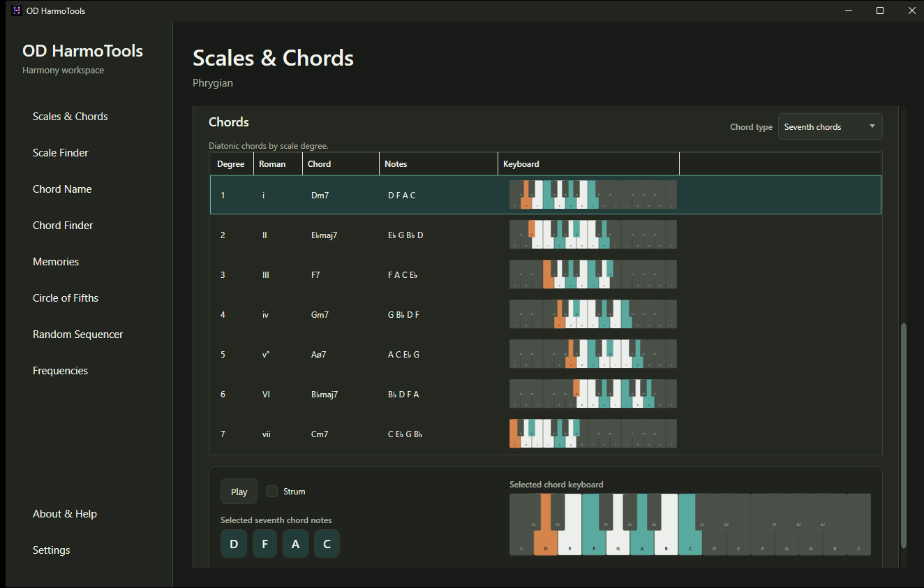Select the Cm7 chord row
The height and width of the screenshot is (588, 924).
tap(546, 434)
